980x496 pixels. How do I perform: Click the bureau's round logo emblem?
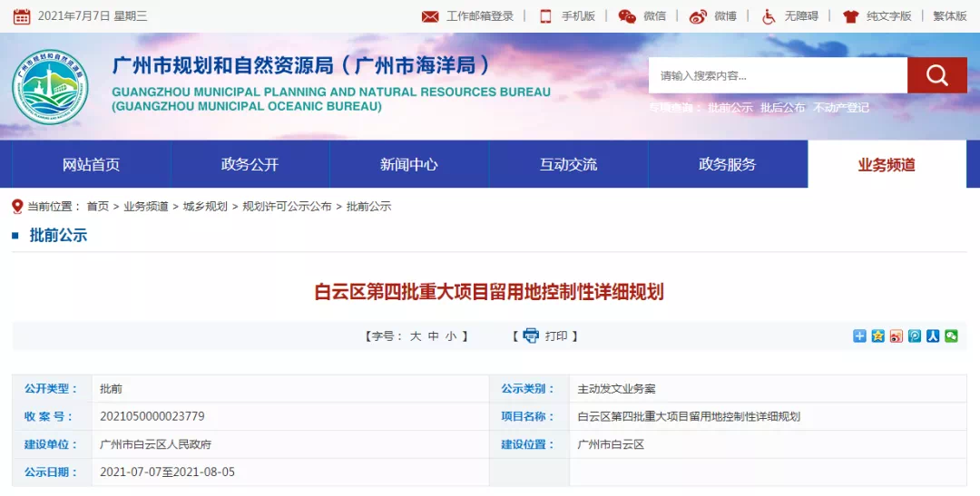[x=50, y=87]
